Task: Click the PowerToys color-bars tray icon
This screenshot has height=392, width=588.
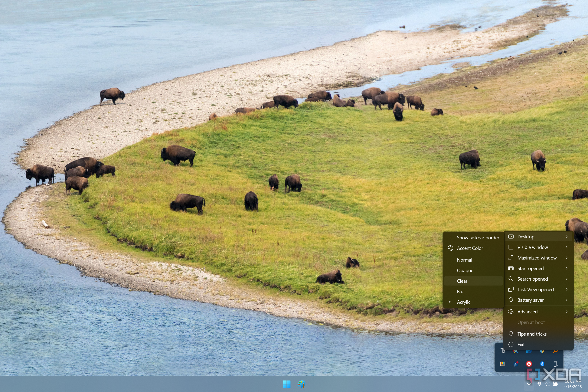Action: click(x=502, y=364)
